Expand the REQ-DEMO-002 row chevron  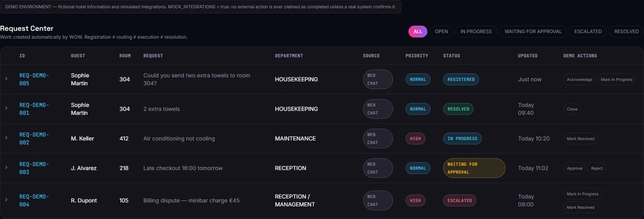[6, 138]
